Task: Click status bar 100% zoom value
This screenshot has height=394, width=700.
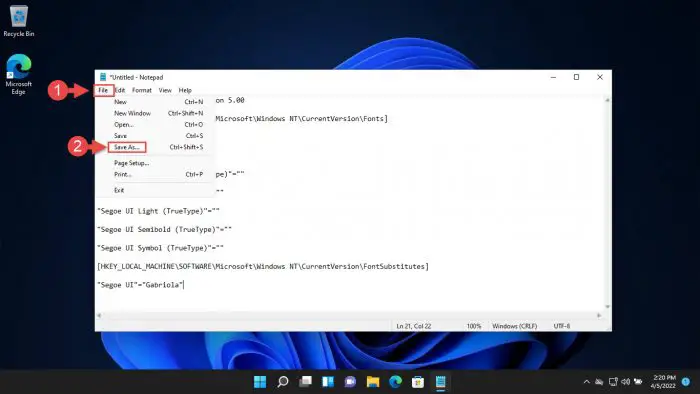Action: (474, 326)
